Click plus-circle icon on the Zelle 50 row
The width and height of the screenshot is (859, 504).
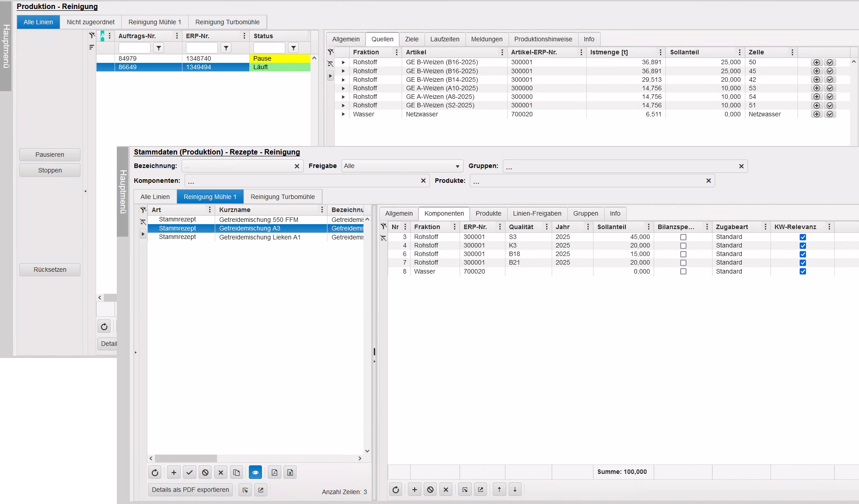tap(817, 62)
